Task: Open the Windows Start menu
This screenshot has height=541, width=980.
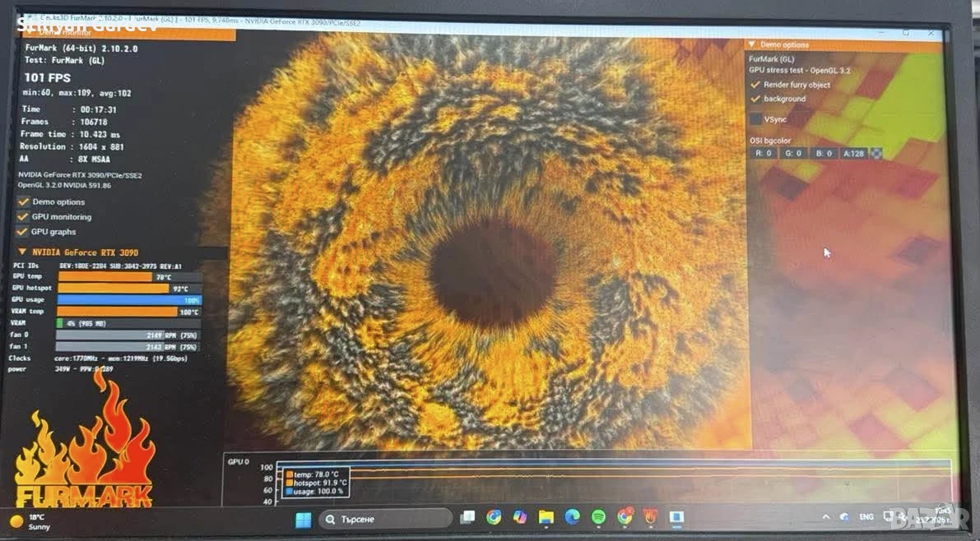Action: coord(303,519)
